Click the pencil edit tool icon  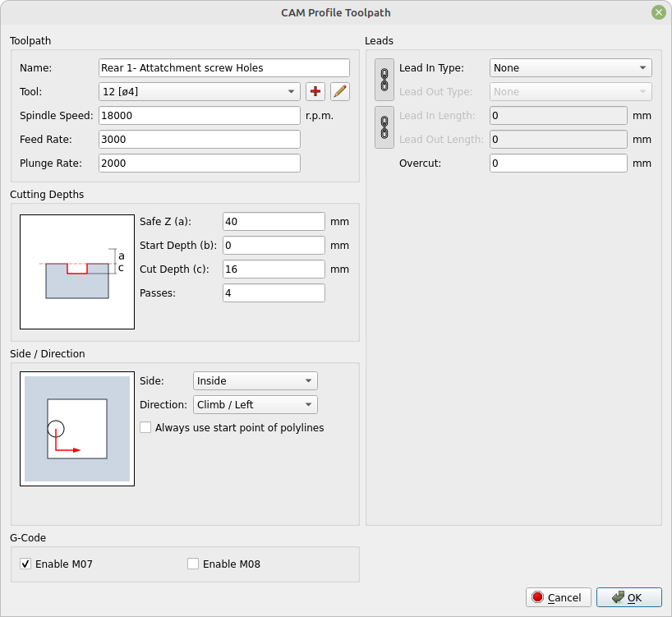point(340,92)
